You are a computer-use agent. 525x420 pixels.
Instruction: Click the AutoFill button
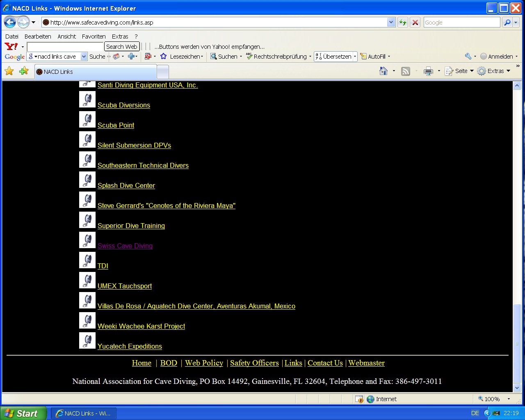(x=373, y=57)
